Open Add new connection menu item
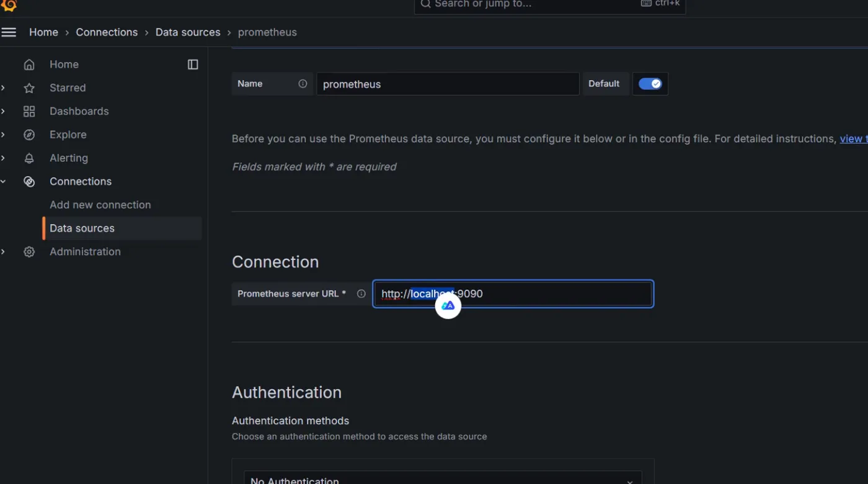This screenshot has height=484, width=868. pyautogui.click(x=100, y=205)
